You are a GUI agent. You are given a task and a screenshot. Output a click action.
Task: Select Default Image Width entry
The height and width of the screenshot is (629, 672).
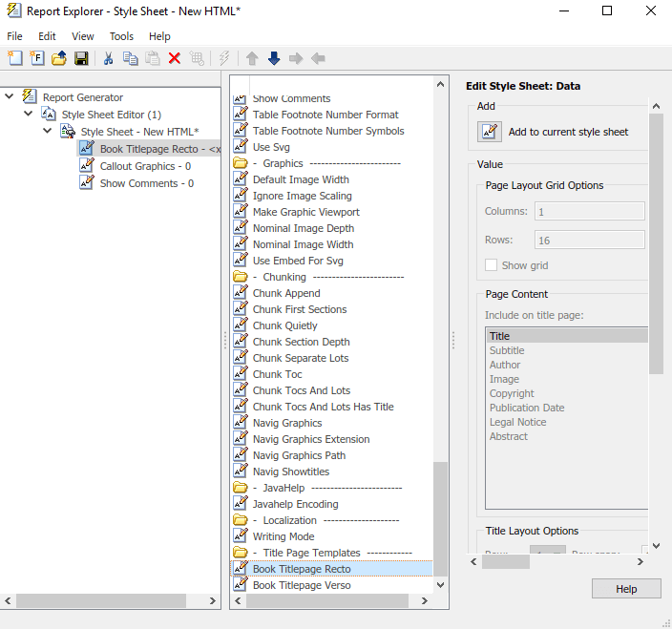pos(301,179)
